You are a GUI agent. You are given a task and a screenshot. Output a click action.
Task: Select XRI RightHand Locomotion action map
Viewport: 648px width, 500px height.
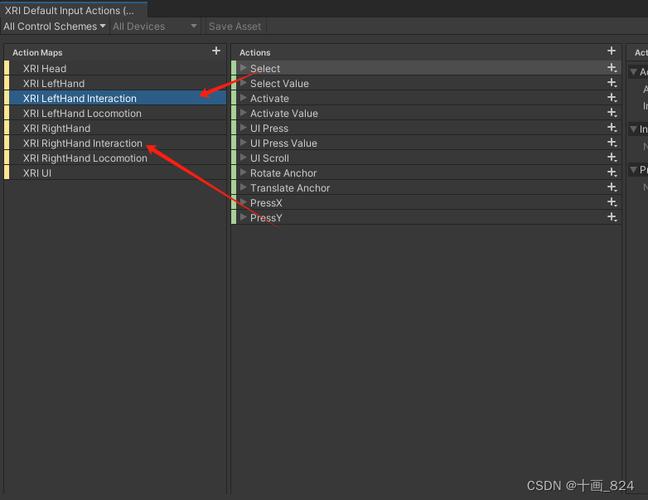[115, 157]
